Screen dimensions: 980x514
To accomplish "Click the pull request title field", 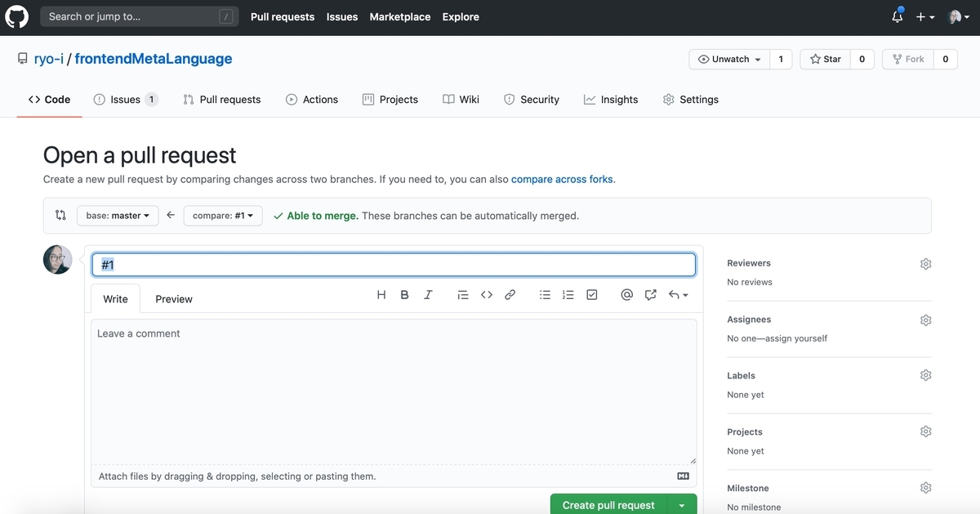I will coord(394,265).
